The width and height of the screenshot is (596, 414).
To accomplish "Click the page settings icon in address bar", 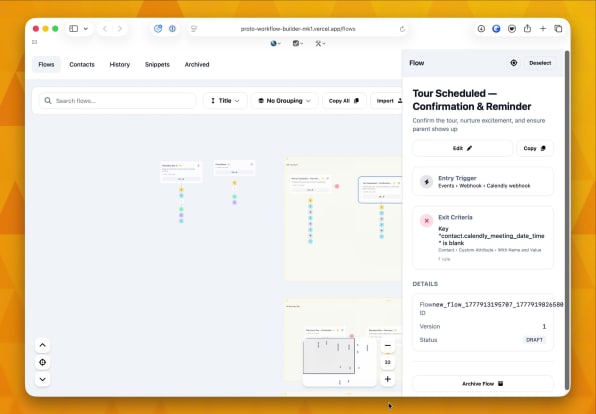I will [x=194, y=29].
